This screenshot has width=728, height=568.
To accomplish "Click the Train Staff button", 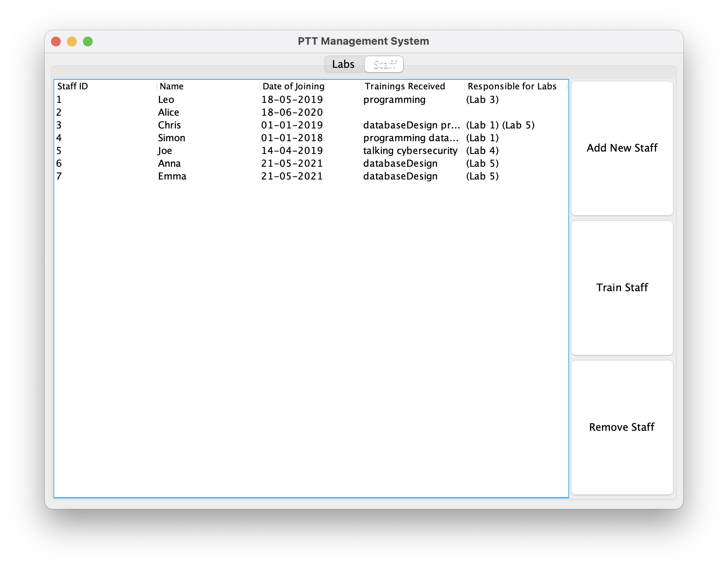I will [622, 287].
